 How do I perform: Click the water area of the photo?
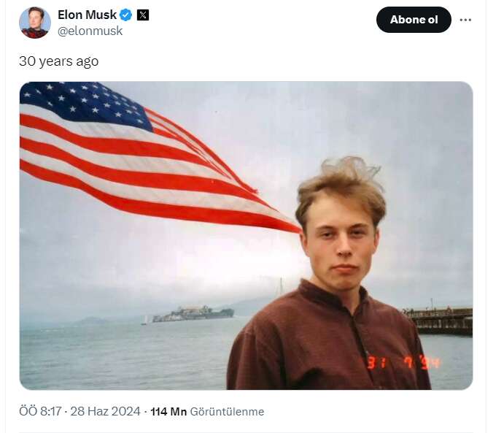point(122,354)
